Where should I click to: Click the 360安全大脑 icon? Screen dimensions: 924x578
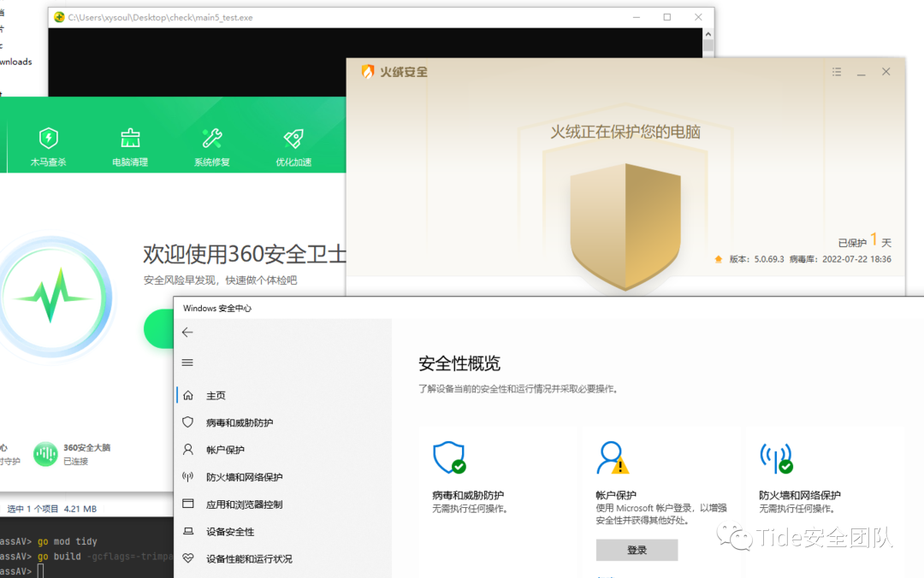[45, 454]
